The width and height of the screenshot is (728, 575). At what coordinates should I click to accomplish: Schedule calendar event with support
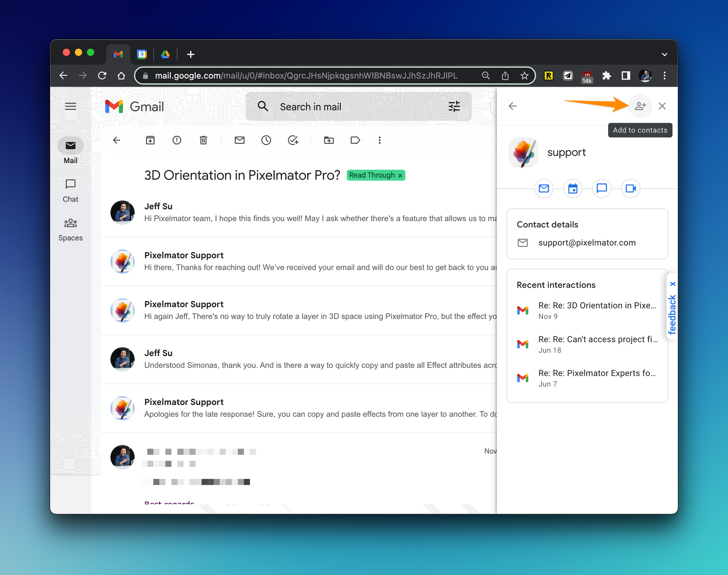[573, 188]
